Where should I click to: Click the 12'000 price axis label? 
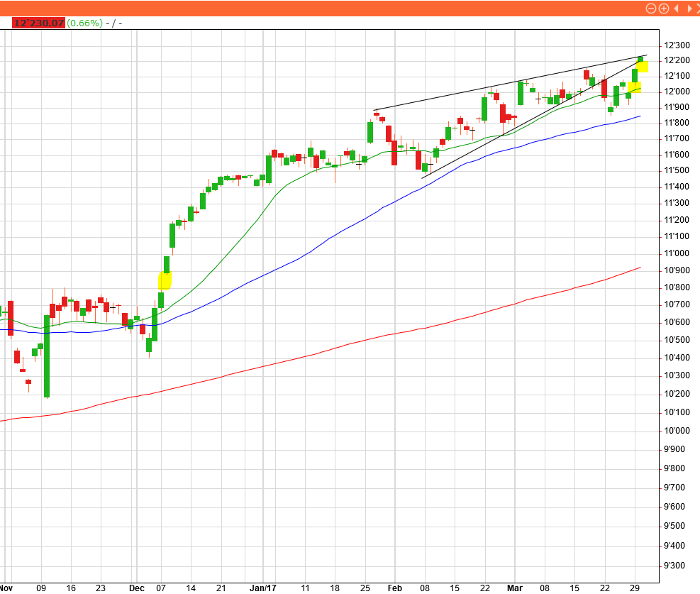coord(677,92)
